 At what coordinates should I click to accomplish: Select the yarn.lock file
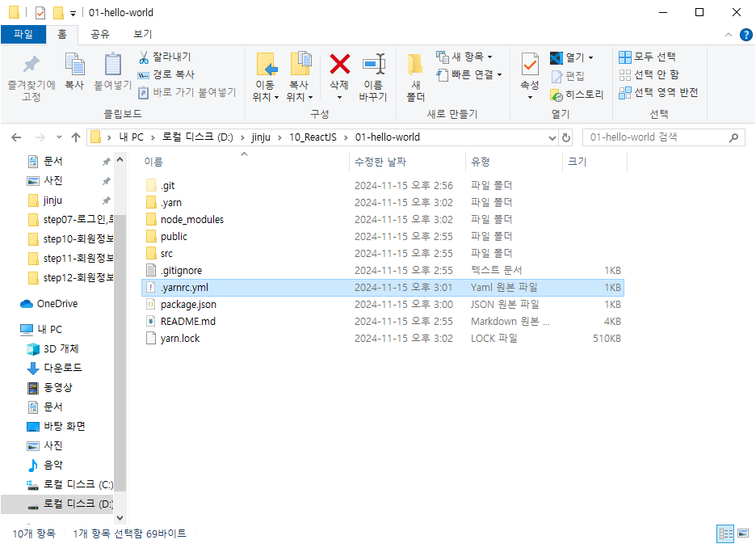(x=383, y=339)
